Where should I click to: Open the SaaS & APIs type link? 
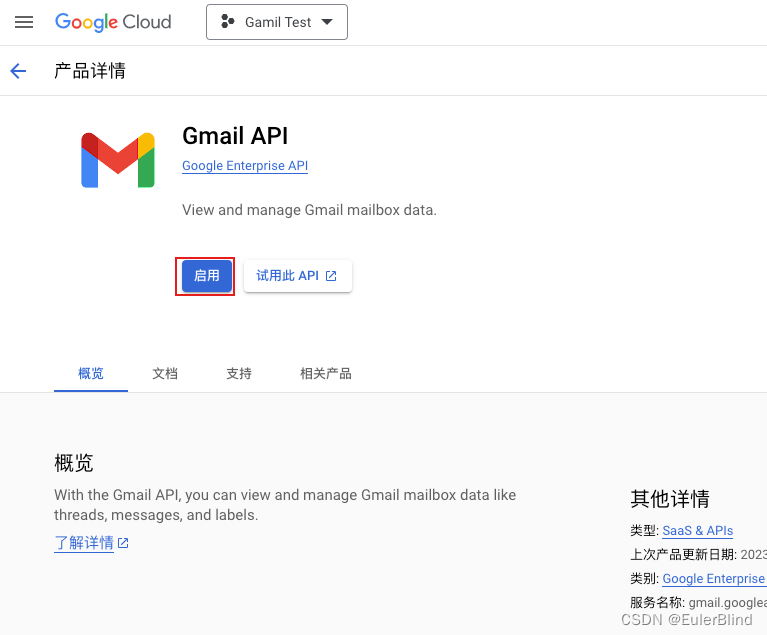[698, 531]
